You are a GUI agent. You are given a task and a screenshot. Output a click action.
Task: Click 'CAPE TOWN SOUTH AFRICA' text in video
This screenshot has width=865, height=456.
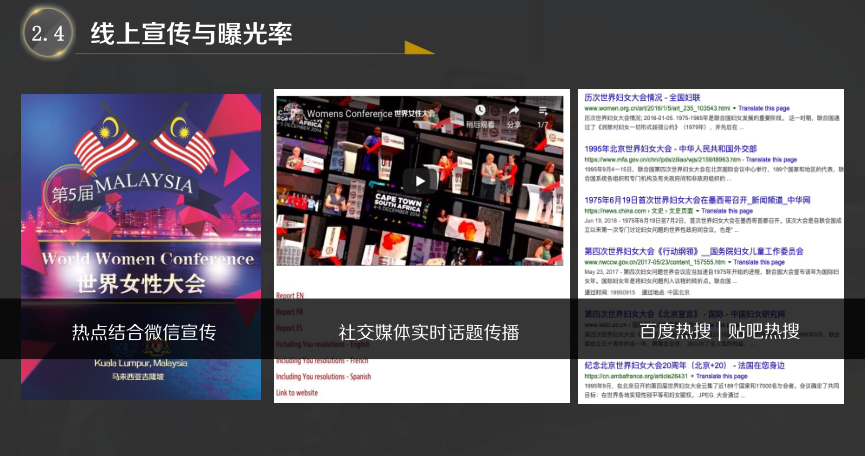pyautogui.click(x=398, y=205)
